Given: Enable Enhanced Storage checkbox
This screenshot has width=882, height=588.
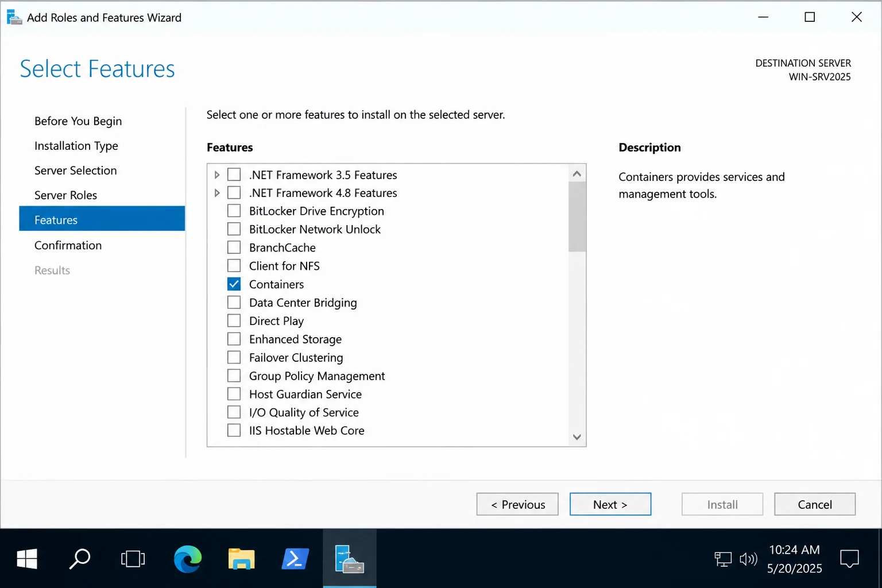Looking at the screenshot, I should 234,339.
